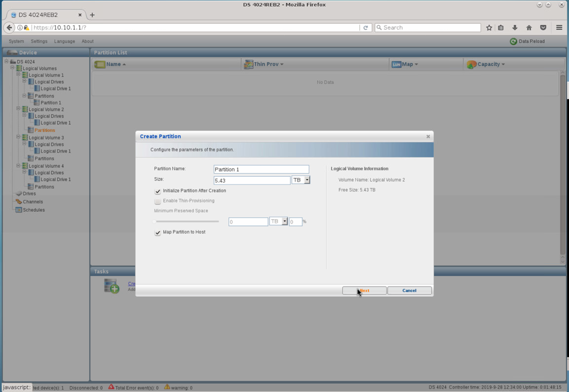Click the Data Reload icon

(514, 41)
